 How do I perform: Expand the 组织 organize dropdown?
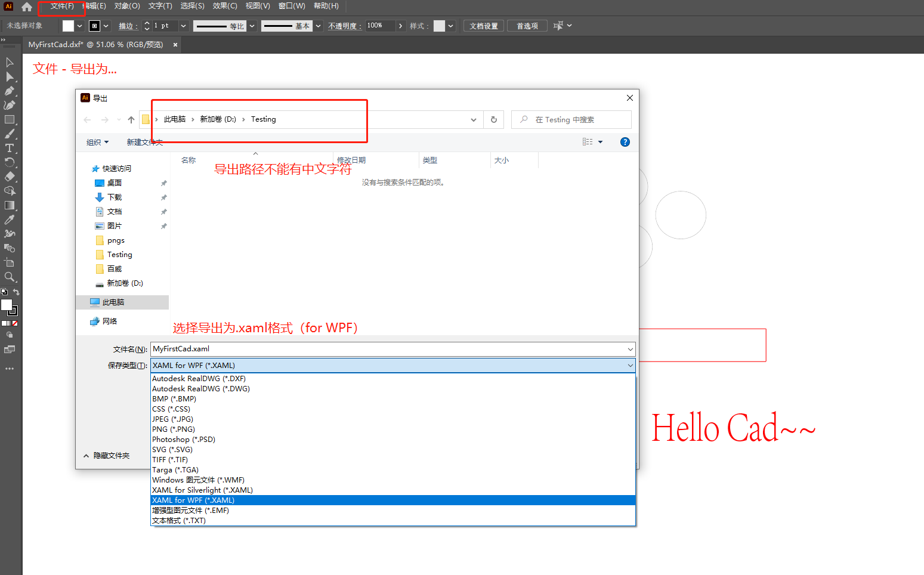[x=97, y=142]
